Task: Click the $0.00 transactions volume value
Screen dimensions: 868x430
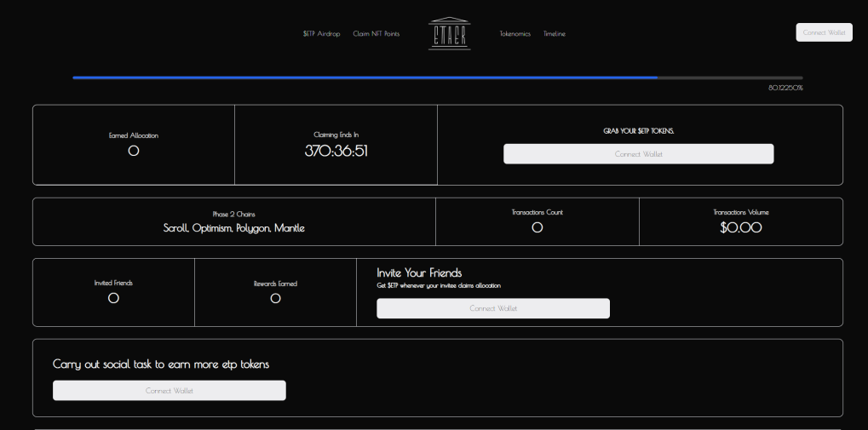Action: [x=741, y=227]
